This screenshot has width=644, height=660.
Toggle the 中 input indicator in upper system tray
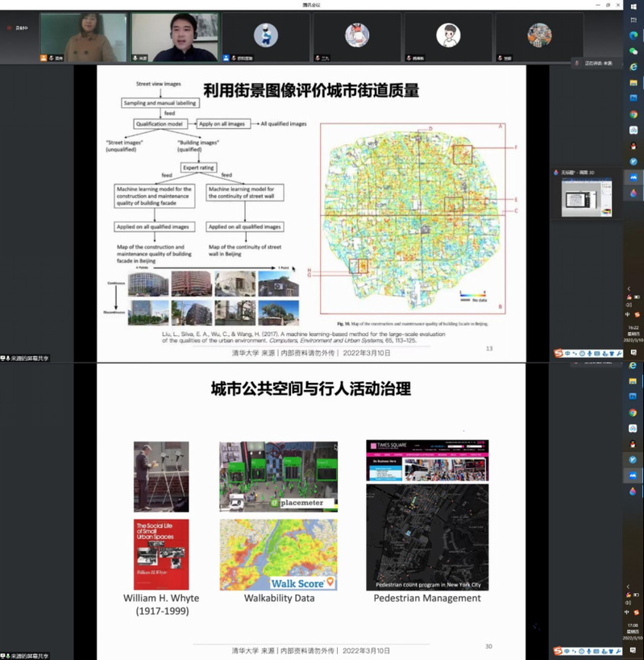[x=629, y=314]
